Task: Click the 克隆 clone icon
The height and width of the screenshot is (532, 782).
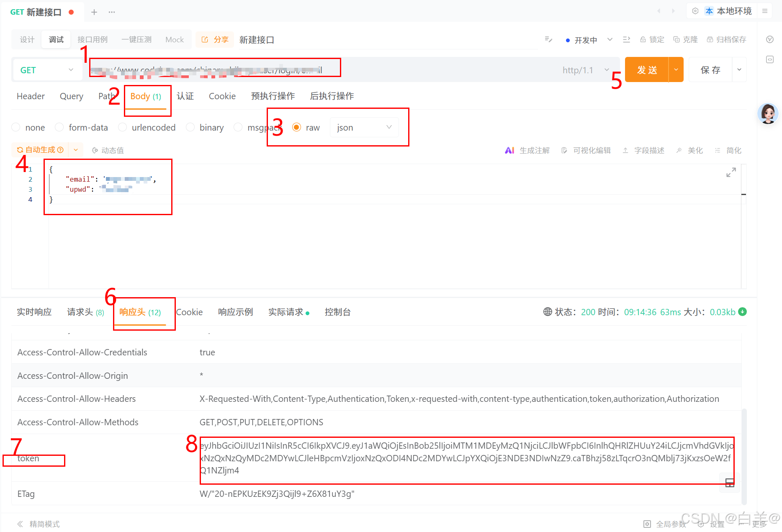Action: (x=677, y=39)
